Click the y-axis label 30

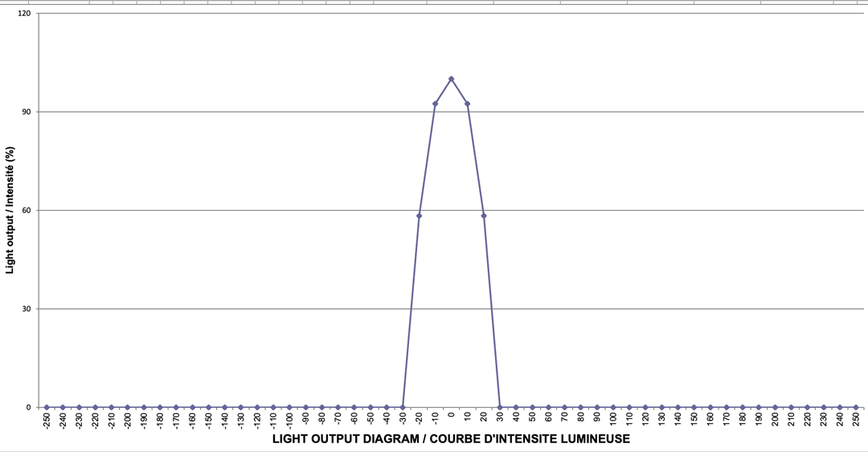[x=27, y=309]
